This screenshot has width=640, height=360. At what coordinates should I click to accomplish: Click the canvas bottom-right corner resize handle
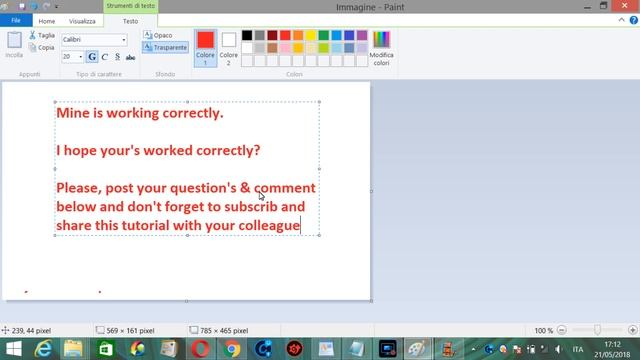[371, 301]
